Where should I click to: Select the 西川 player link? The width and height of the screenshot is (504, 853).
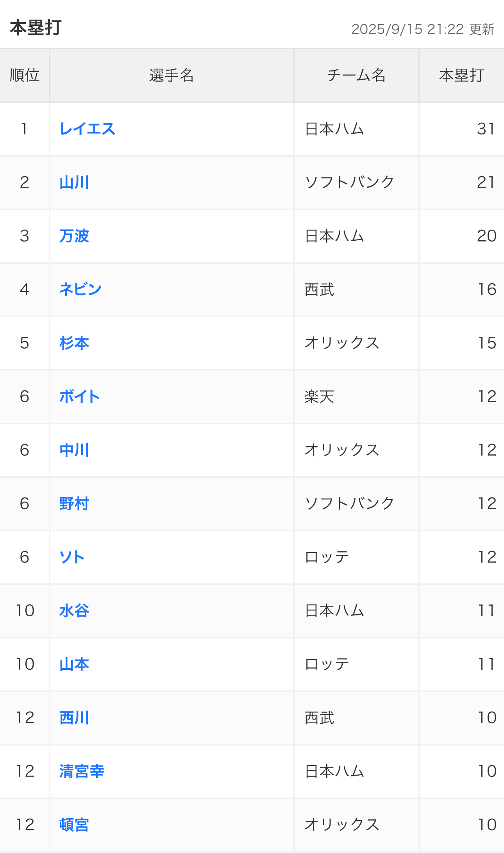[x=74, y=718]
